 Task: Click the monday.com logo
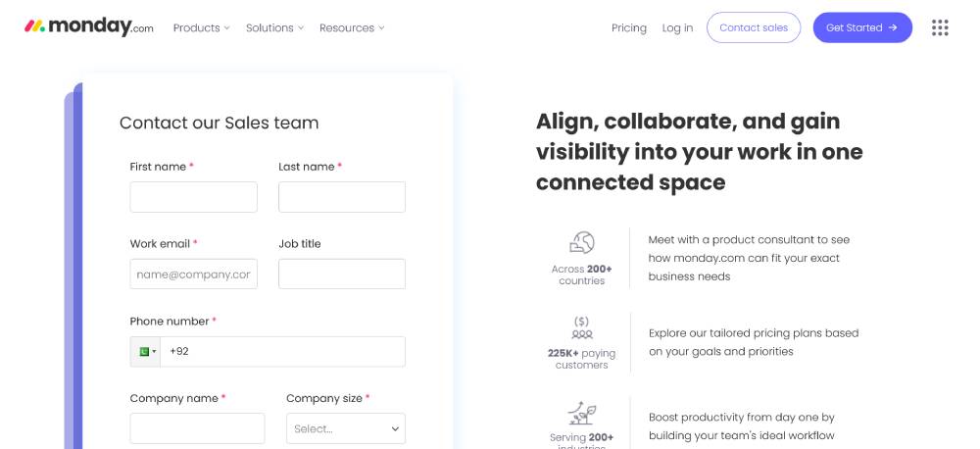click(88, 27)
